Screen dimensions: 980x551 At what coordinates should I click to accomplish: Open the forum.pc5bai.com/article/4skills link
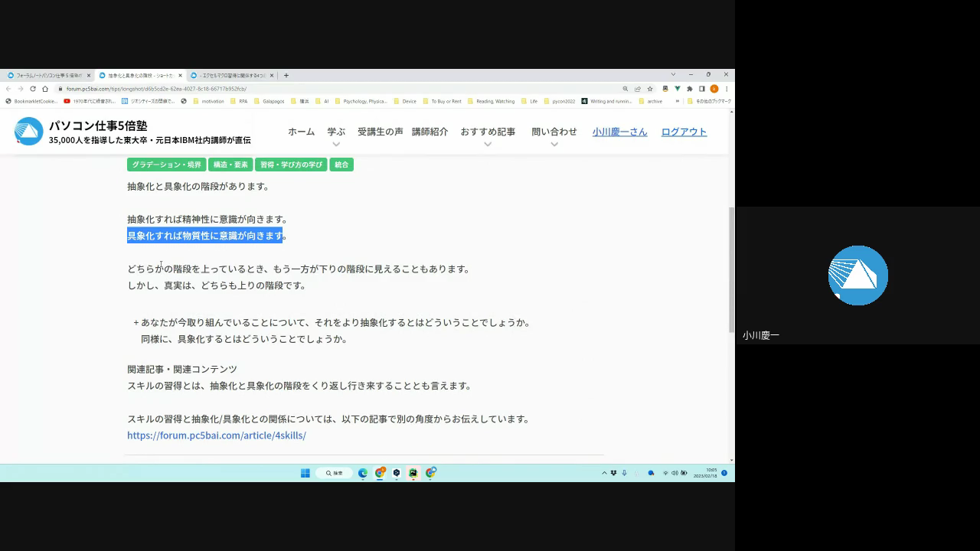pyautogui.click(x=217, y=435)
